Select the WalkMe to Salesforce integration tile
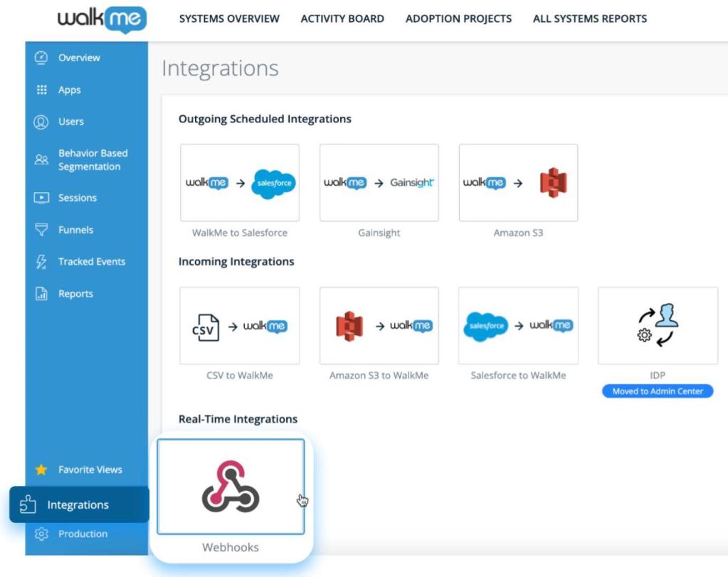The height and width of the screenshot is (577, 728). click(x=240, y=183)
